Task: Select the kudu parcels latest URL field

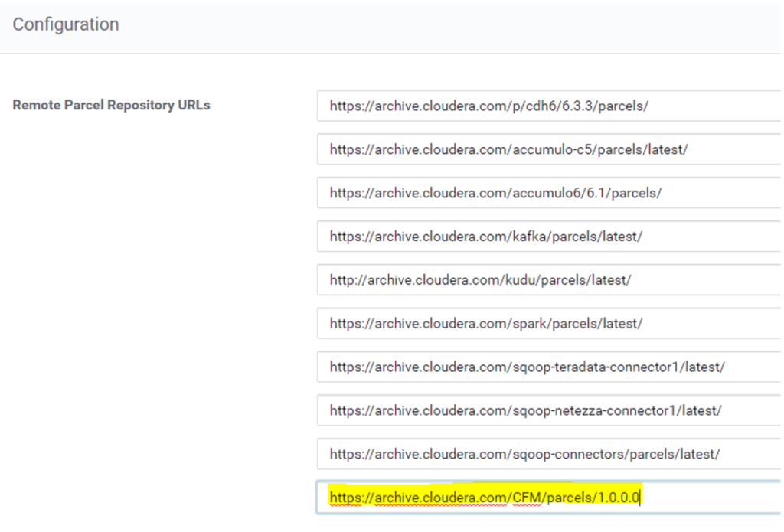Action: (x=549, y=279)
